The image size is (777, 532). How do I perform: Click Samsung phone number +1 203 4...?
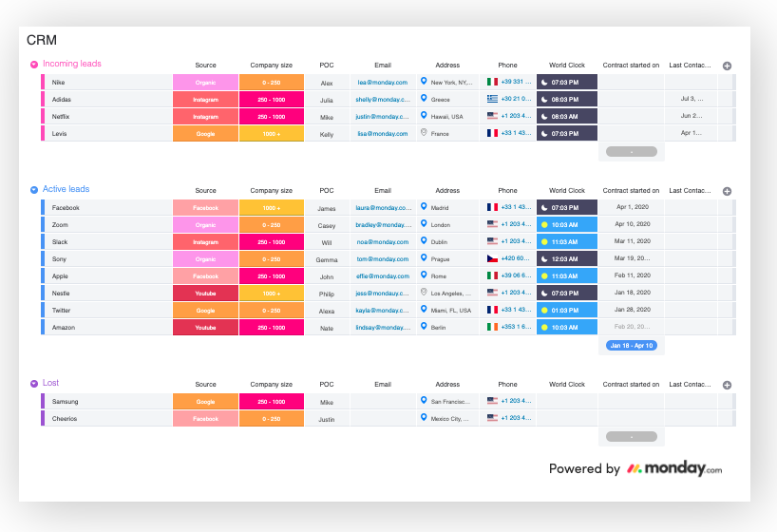(516, 401)
